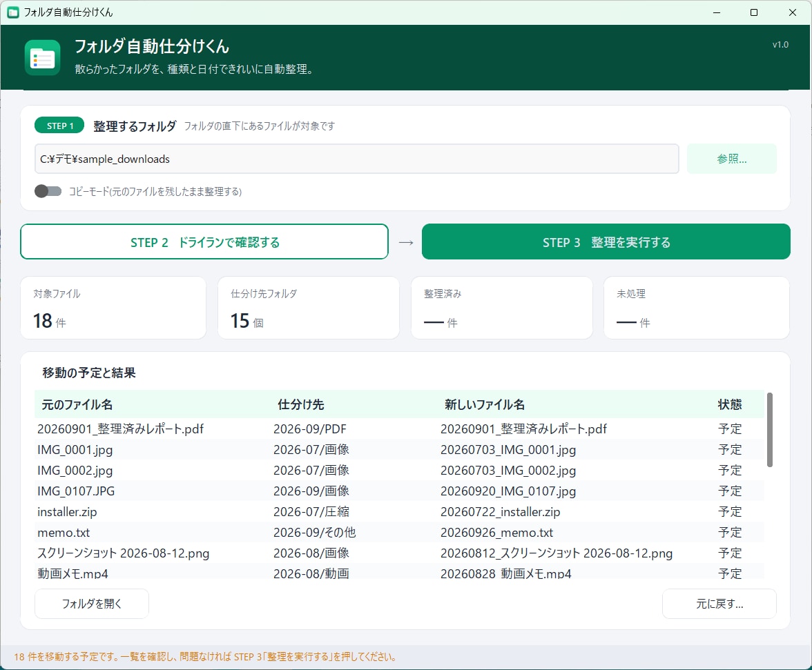Click STEP 3 整理を実行する button

click(x=606, y=242)
